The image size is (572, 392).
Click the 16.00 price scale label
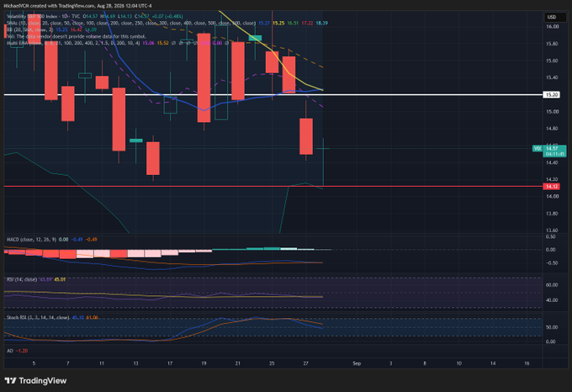[x=553, y=27]
